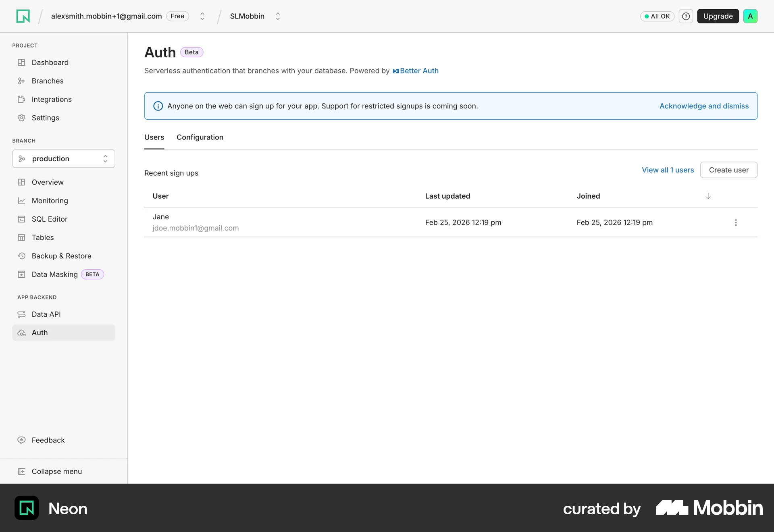
Task: Expand the account switcher chevrons
Action: point(202,16)
